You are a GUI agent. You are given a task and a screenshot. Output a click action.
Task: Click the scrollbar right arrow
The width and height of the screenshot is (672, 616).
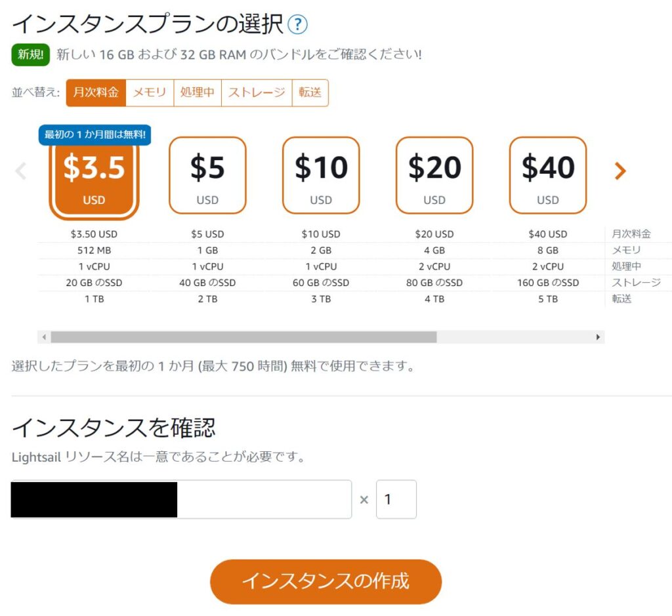click(598, 337)
